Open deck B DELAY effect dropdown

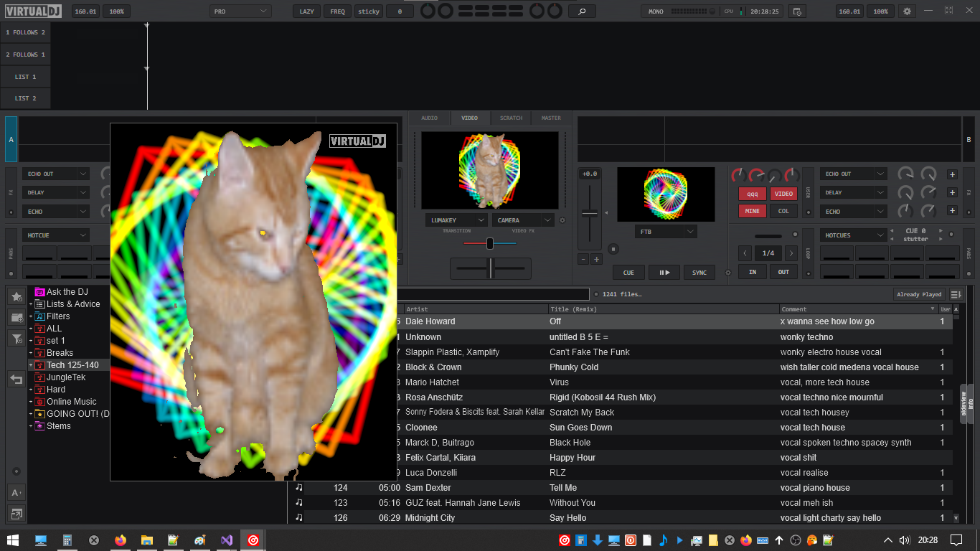(854, 192)
